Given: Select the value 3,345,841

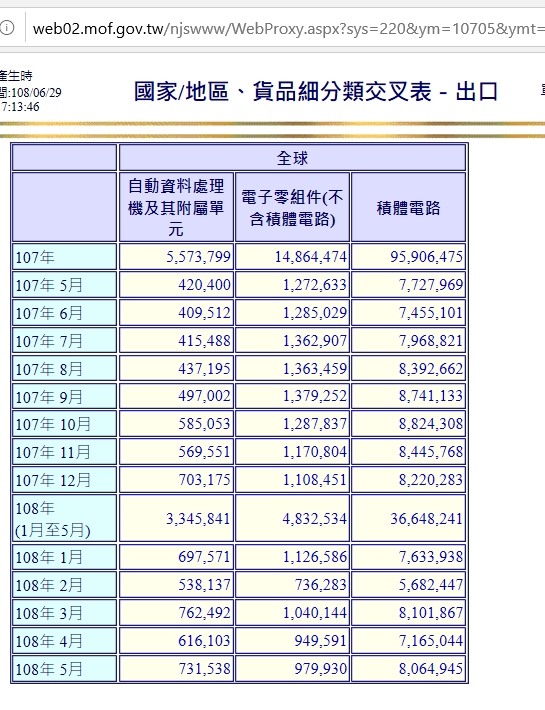Looking at the screenshot, I should (x=198, y=518).
